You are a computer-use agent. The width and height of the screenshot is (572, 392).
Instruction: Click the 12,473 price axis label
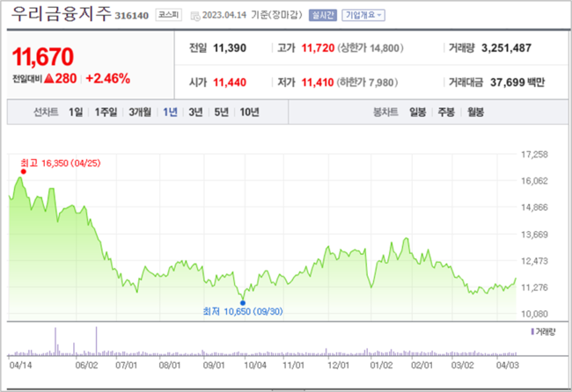pyautogui.click(x=534, y=261)
